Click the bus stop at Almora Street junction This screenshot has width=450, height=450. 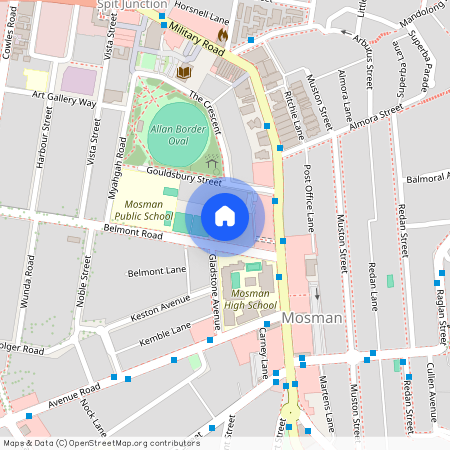[280, 148]
